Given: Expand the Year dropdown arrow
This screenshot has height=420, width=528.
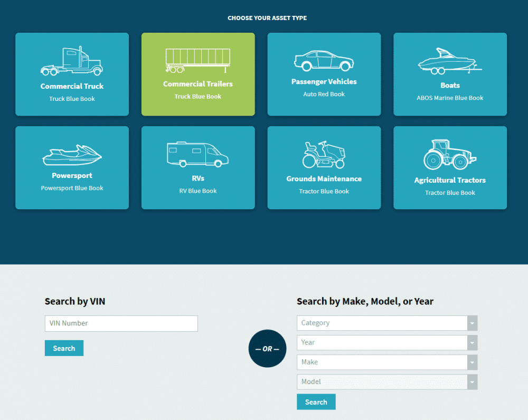Looking at the screenshot, I should (x=472, y=342).
